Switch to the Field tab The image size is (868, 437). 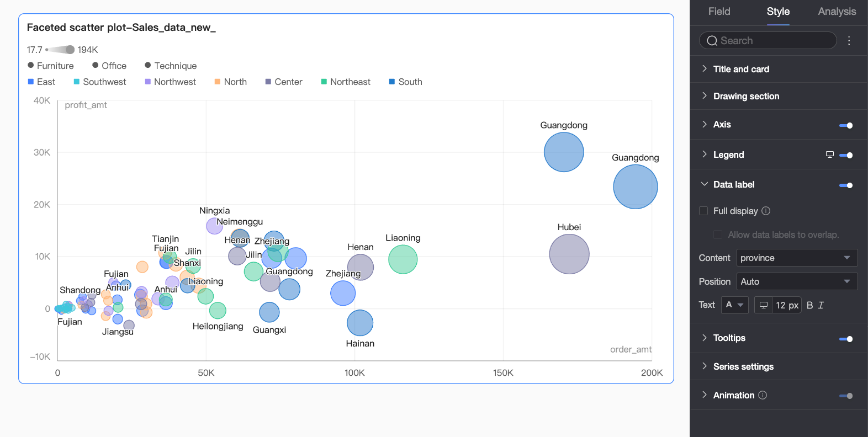pyautogui.click(x=719, y=12)
